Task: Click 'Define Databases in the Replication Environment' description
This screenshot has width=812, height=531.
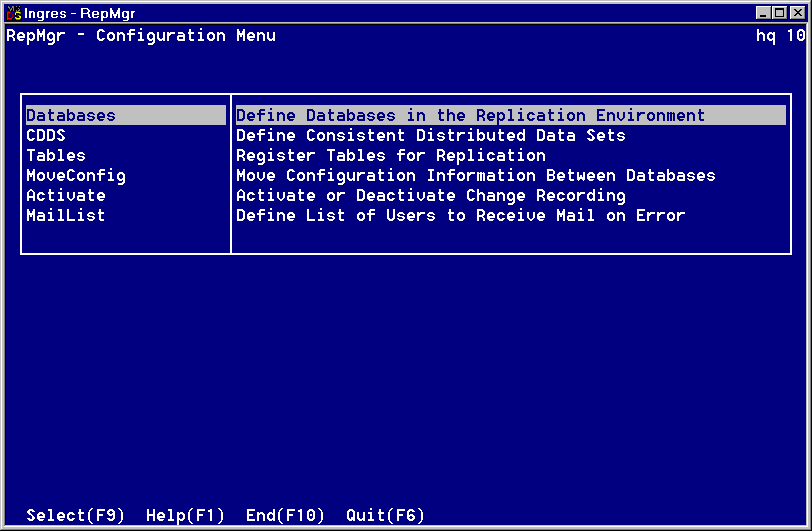Action: coord(470,116)
